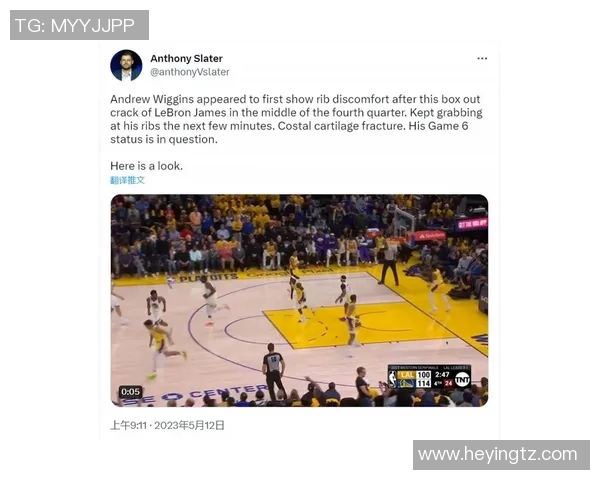Image resolution: width=600 pixels, height=480 pixels.
Task: Click the 0:05 video duration badge
Action: (130, 392)
